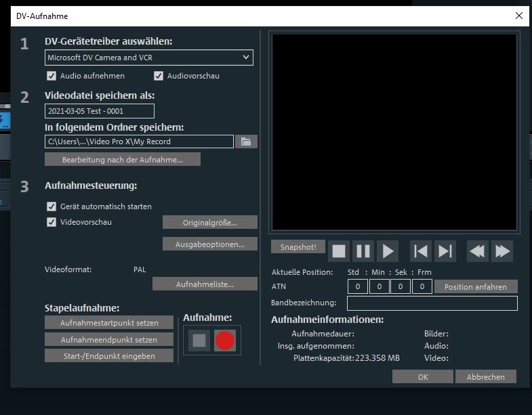
Task: Click the Bandbezeichnung text field
Action: click(432, 303)
